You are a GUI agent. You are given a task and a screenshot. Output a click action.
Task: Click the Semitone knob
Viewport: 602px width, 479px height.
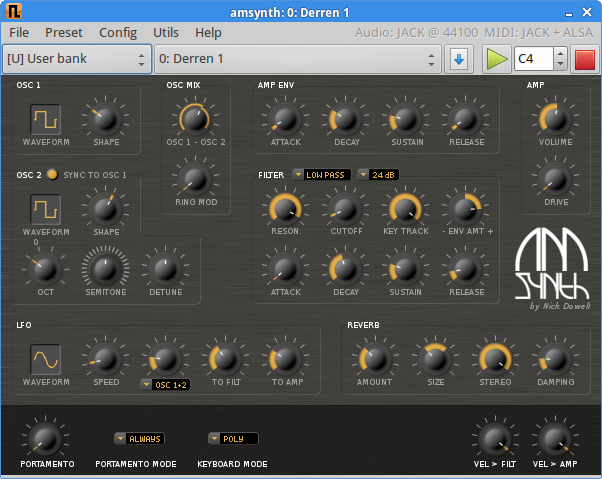coord(106,269)
